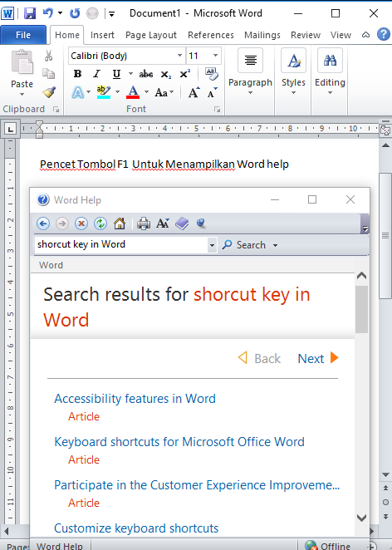Screen dimensions: 392x550
Task: Click the help search text field
Action: coord(121,244)
